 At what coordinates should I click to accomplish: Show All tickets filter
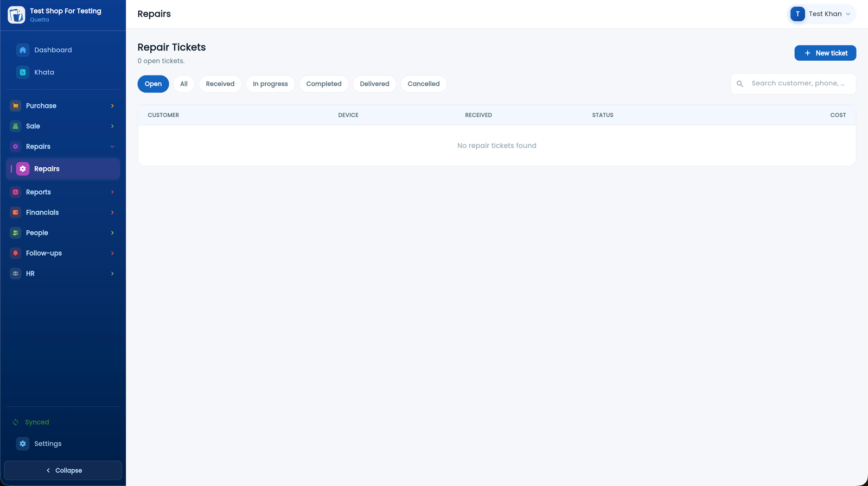click(184, 84)
